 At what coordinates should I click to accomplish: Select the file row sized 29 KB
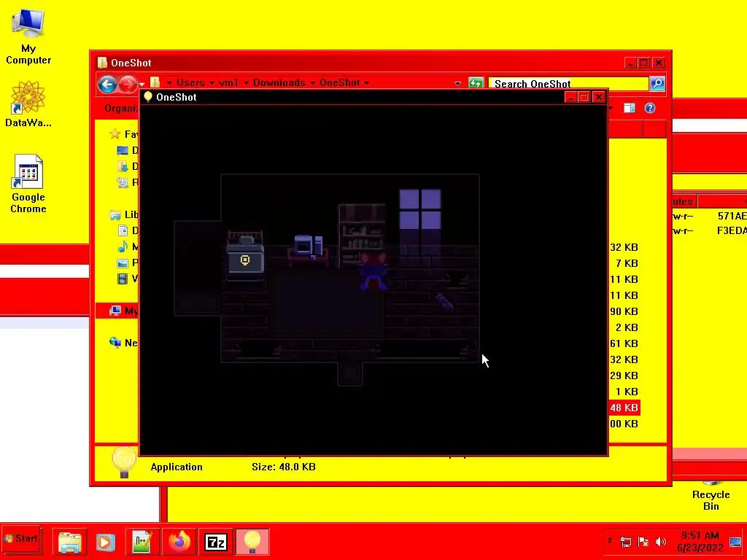624,376
